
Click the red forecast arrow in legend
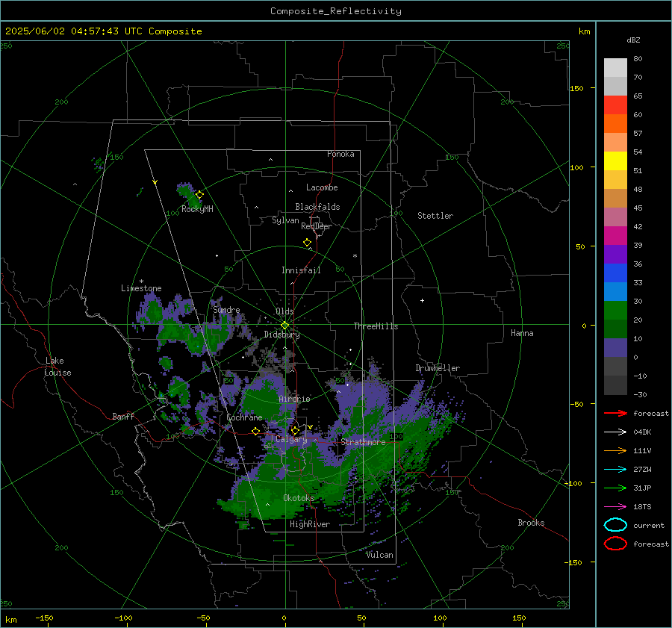coord(615,413)
